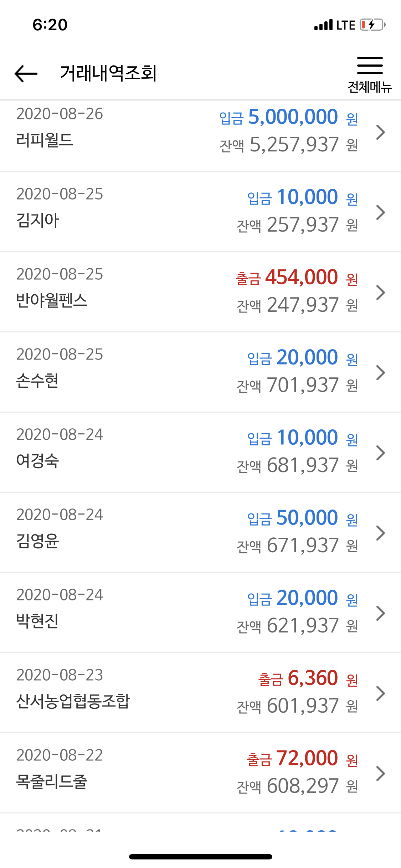401x868 pixels.
Task: Open details chevron for 손수현
Action: (x=381, y=373)
